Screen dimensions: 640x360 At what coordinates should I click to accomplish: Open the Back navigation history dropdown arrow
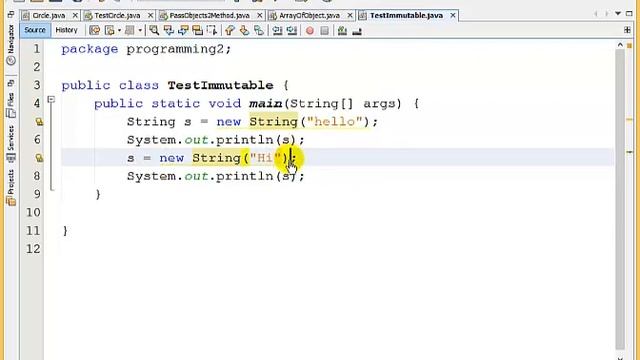tap(119, 31)
